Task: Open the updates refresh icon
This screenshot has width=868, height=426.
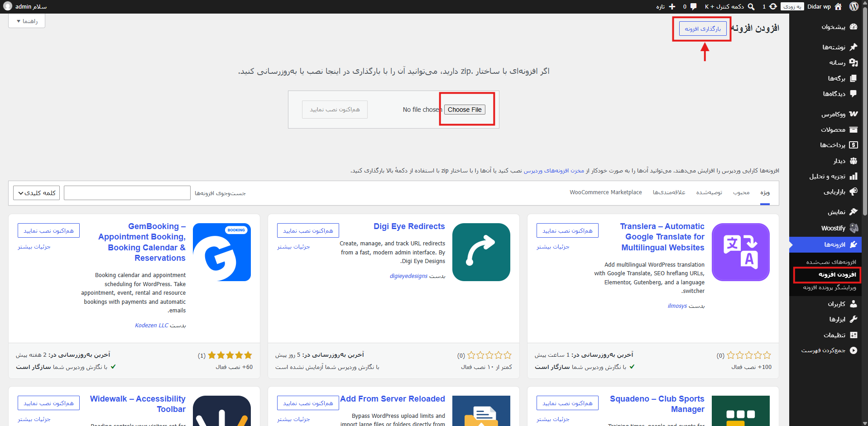Action: click(x=773, y=6)
